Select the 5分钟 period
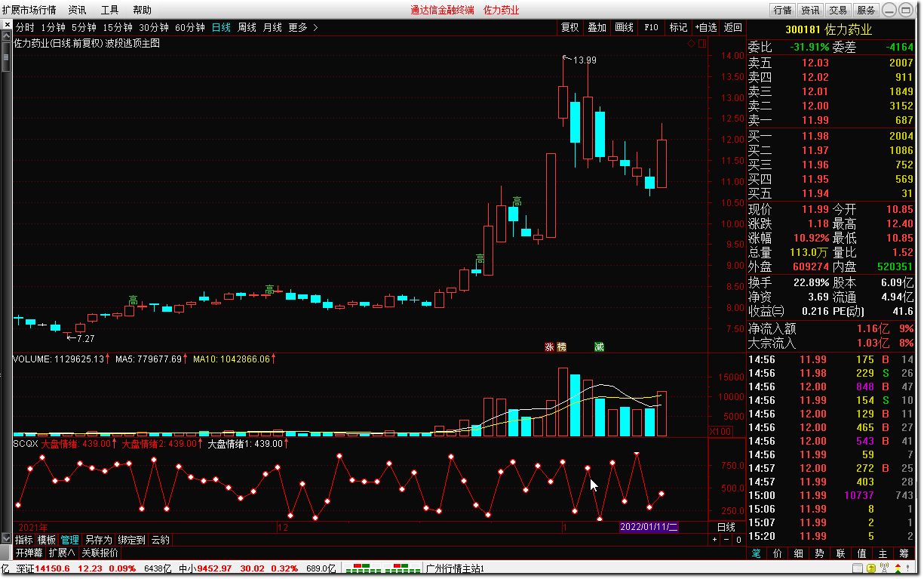 [84, 27]
